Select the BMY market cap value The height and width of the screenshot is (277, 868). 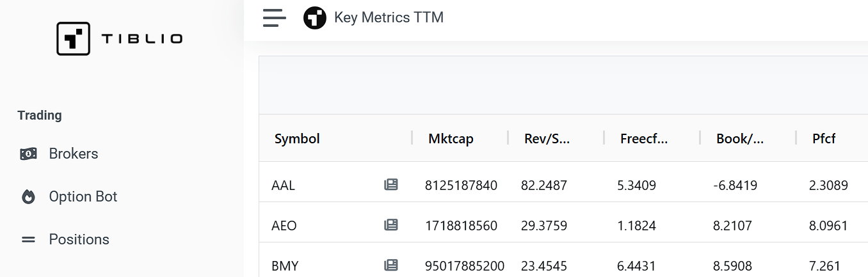click(x=465, y=265)
